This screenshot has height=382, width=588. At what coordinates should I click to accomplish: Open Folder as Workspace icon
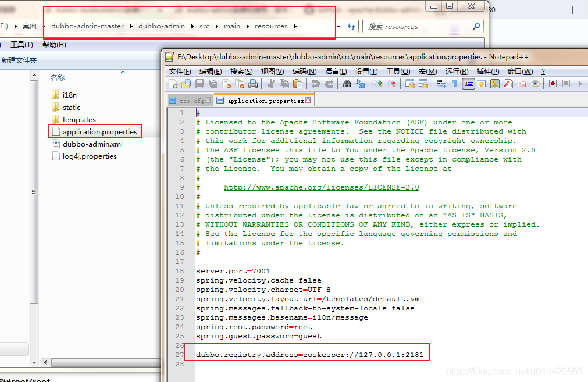pyautogui.click(x=522, y=84)
